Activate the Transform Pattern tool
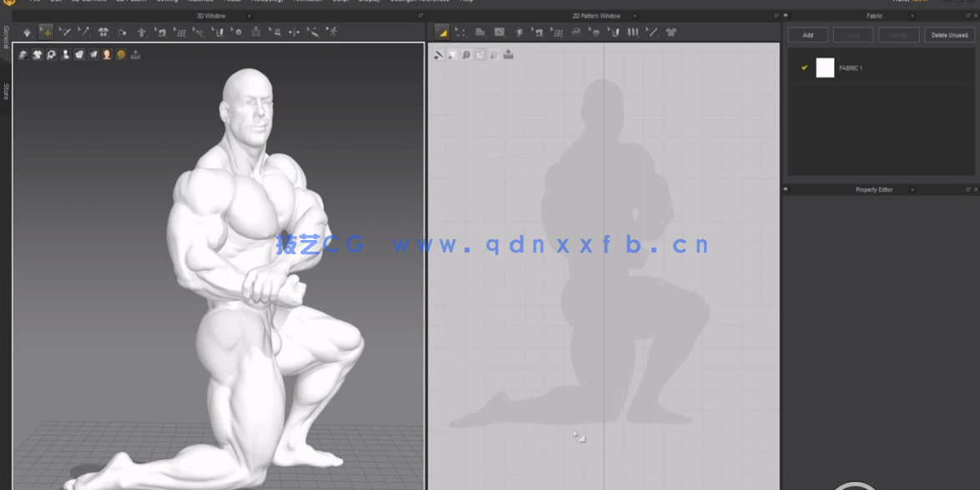The width and height of the screenshot is (980, 490). tap(442, 32)
